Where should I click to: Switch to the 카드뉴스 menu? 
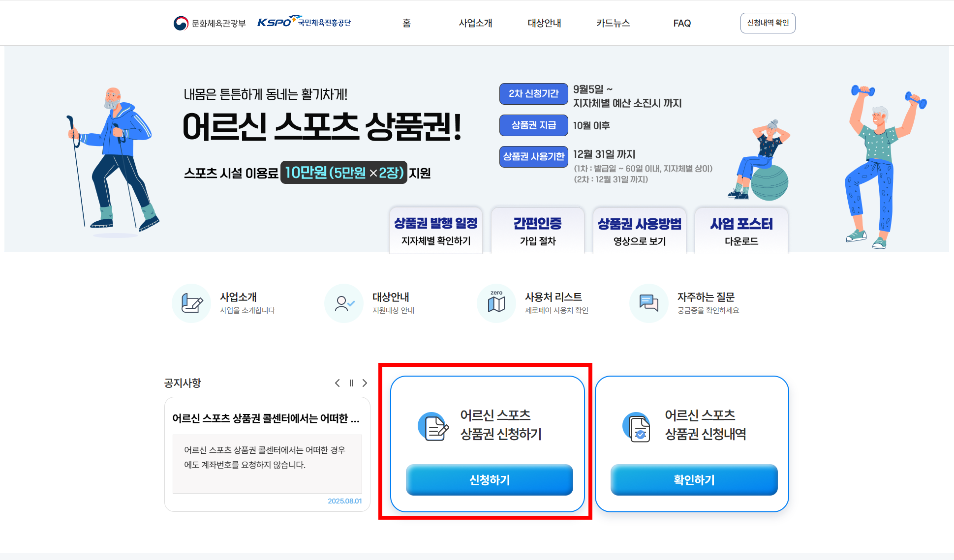613,23
